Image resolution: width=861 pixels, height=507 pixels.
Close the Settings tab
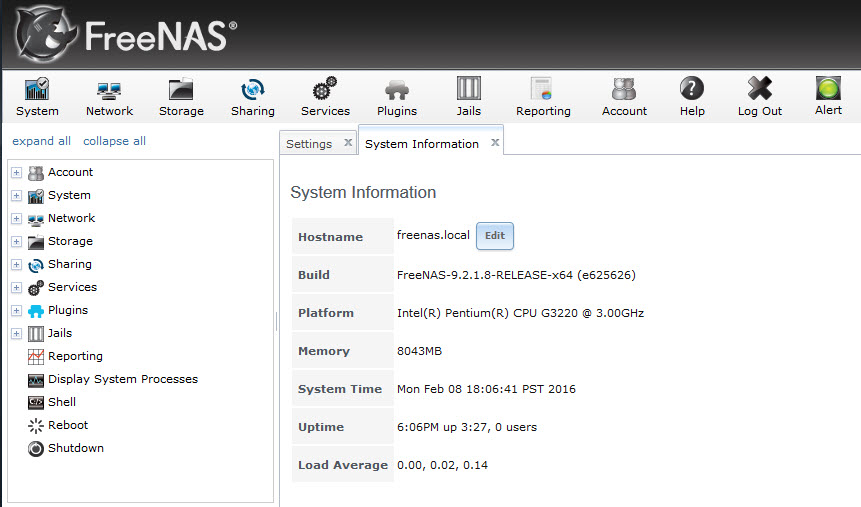point(348,142)
